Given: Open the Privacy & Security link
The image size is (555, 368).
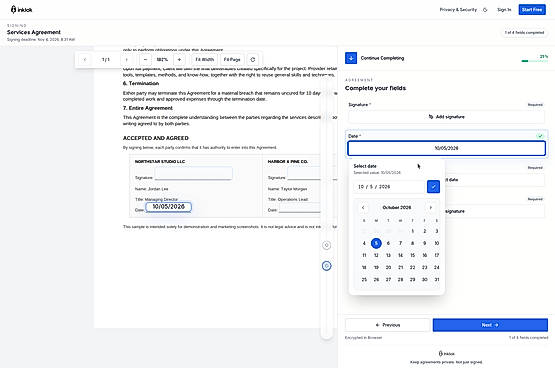Looking at the screenshot, I should tap(458, 10).
